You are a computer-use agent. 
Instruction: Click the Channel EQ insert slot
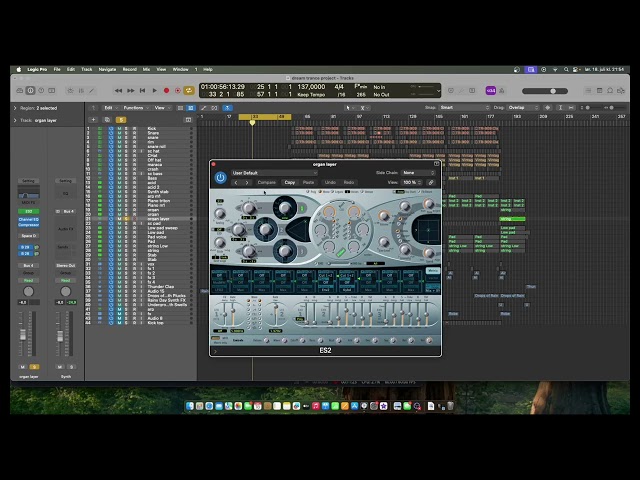coord(29,220)
